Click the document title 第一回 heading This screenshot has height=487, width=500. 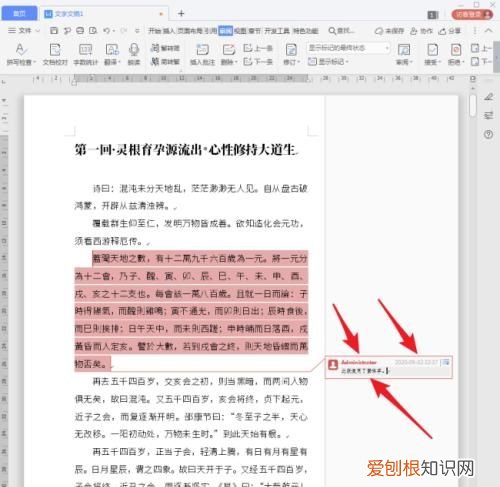pyautogui.click(x=186, y=150)
